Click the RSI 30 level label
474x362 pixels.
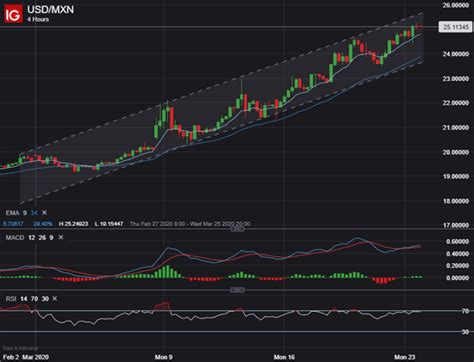click(465, 332)
